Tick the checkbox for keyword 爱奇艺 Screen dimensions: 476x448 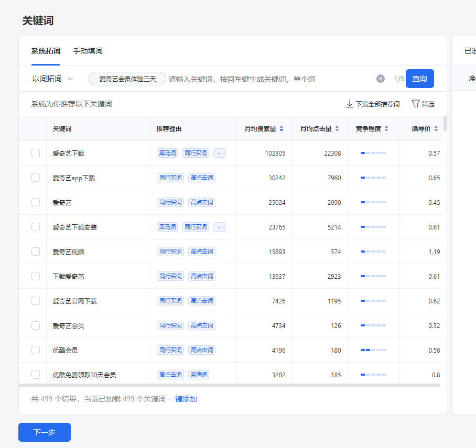pyautogui.click(x=36, y=202)
